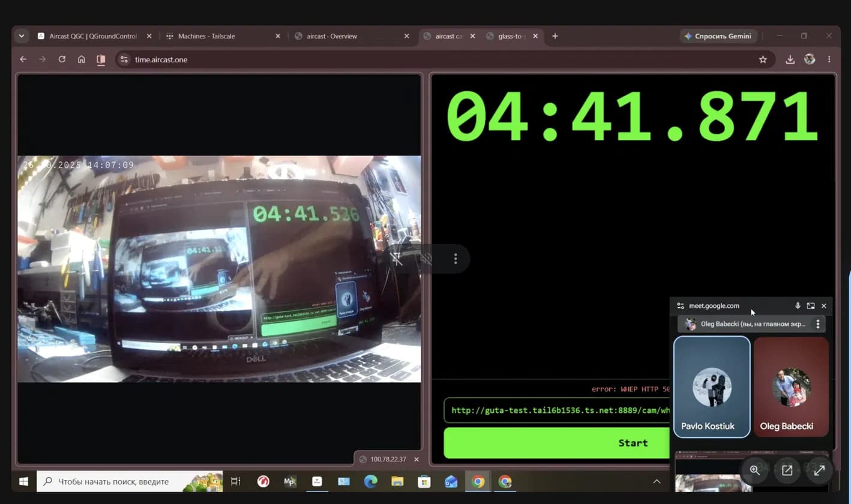Return to tab from Meet picture-in-picture
The width and height of the screenshot is (851, 504).
point(811,305)
